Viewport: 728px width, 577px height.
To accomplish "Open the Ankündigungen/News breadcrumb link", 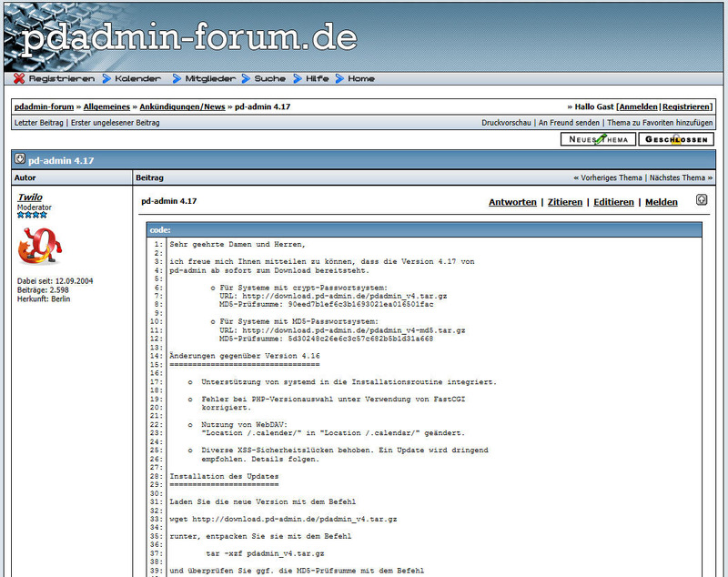I will (x=182, y=106).
